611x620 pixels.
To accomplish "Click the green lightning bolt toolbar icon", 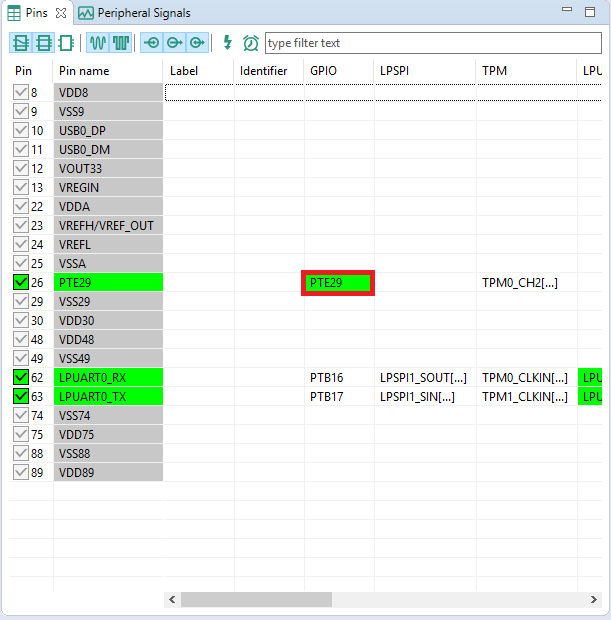I will coord(227,43).
